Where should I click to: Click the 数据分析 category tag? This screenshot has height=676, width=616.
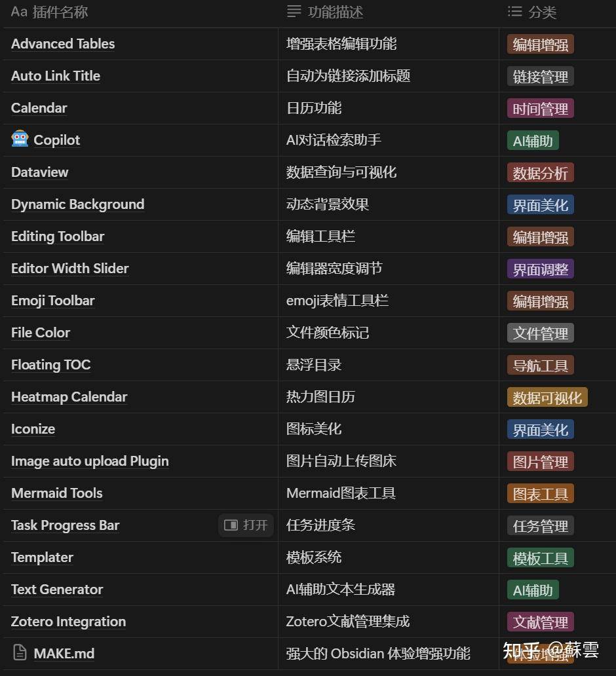point(541,172)
